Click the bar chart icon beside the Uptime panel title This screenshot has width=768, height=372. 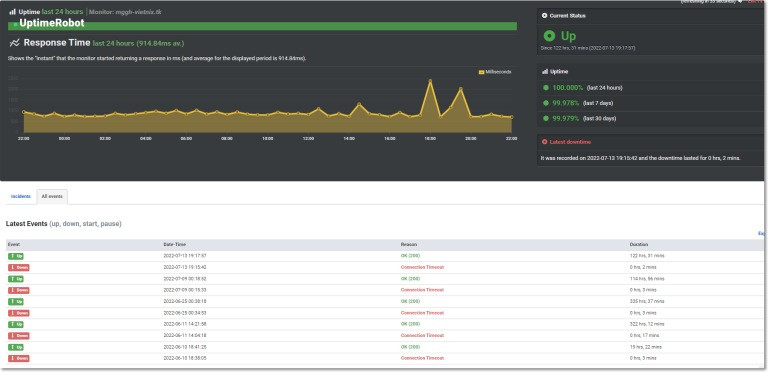coord(545,71)
